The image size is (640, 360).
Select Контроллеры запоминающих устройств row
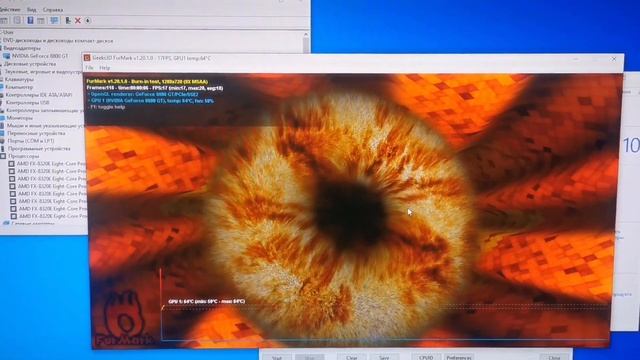click(44, 110)
